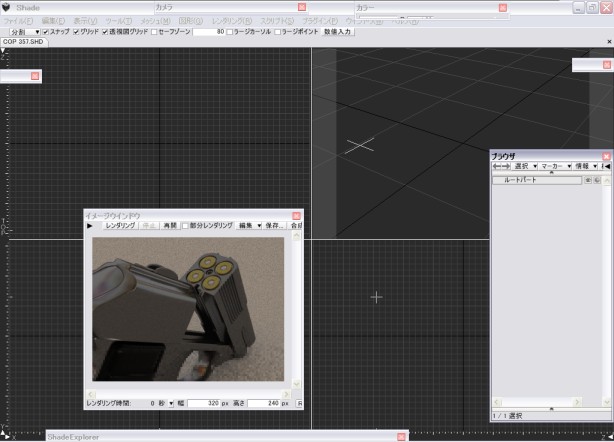Close the ShadeExplorer panel

click(402, 436)
